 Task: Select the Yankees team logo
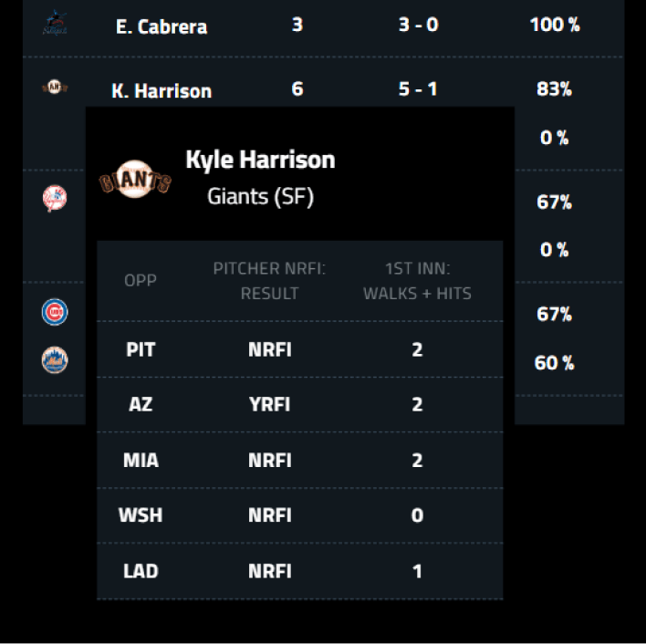point(55,199)
